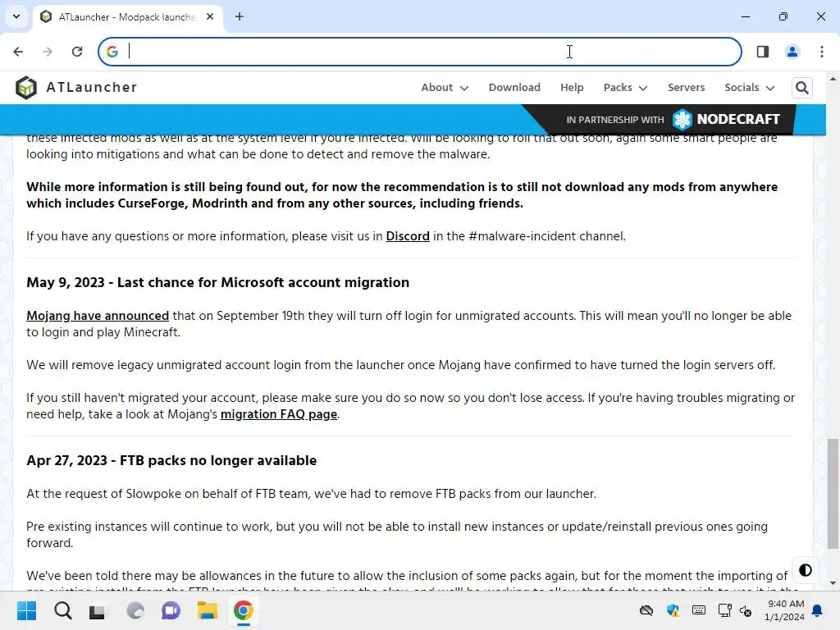The image size is (840, 630).
Task: Click the Google icon in address bar
Action: click(x=112, y=52)
